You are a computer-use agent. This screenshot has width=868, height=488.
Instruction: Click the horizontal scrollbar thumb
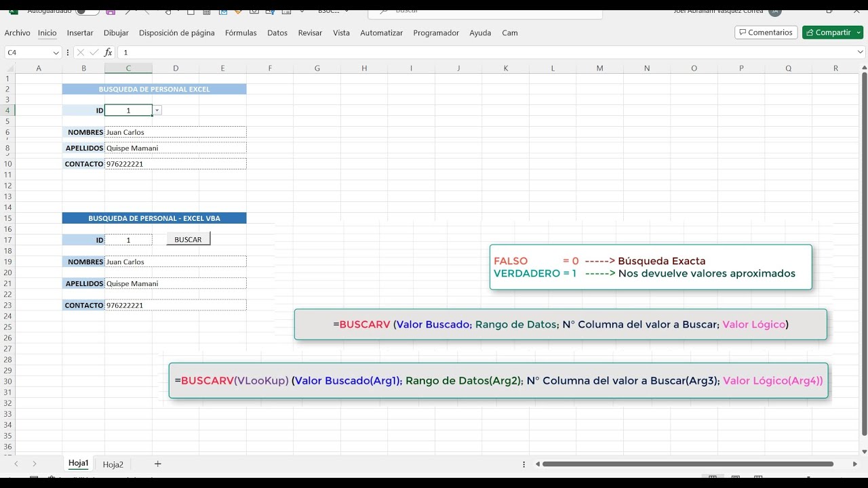pyautogui.click(x=688, y=464)
